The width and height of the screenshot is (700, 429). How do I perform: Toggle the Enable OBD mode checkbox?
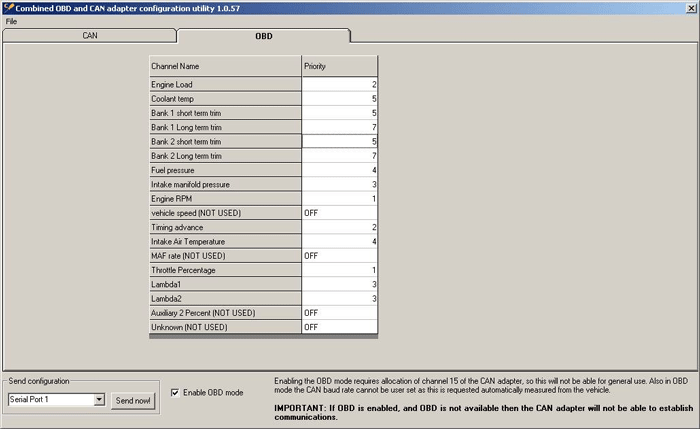click(x=176, y=392)
